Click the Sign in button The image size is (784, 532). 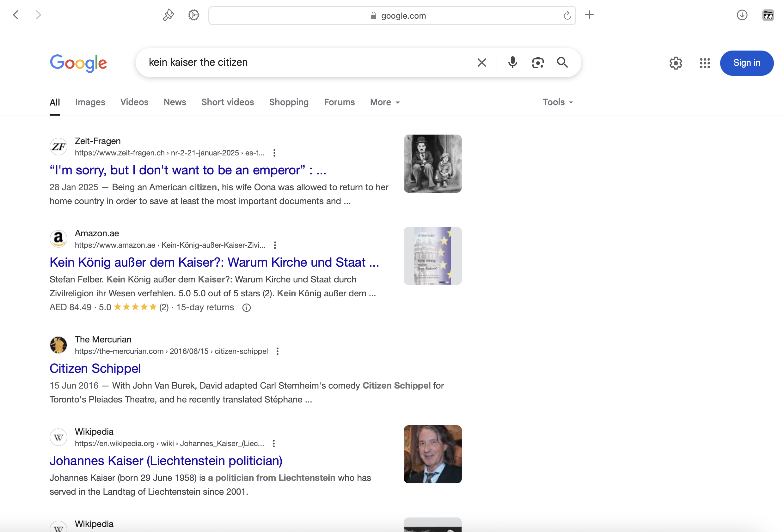747,63
